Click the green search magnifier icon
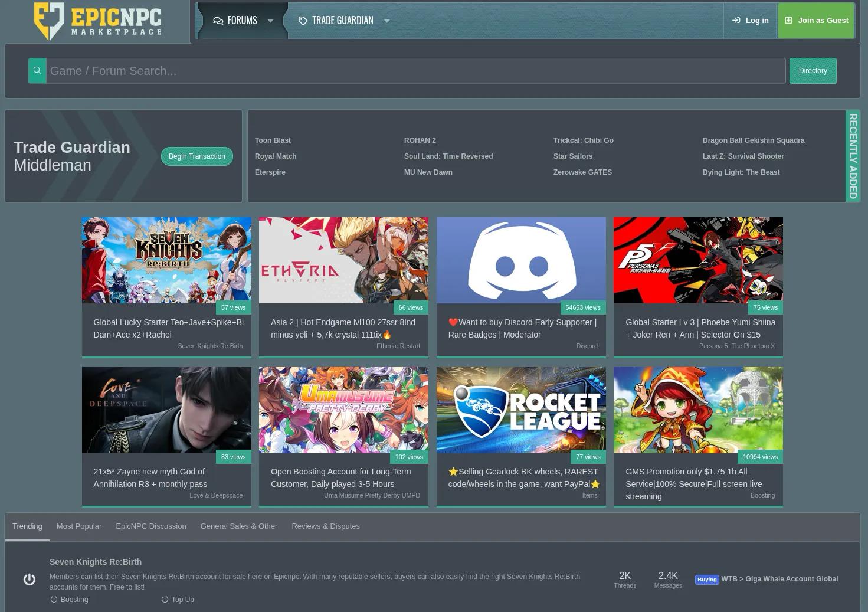Viewport: 868px width, 612px height. coord(37,71)
